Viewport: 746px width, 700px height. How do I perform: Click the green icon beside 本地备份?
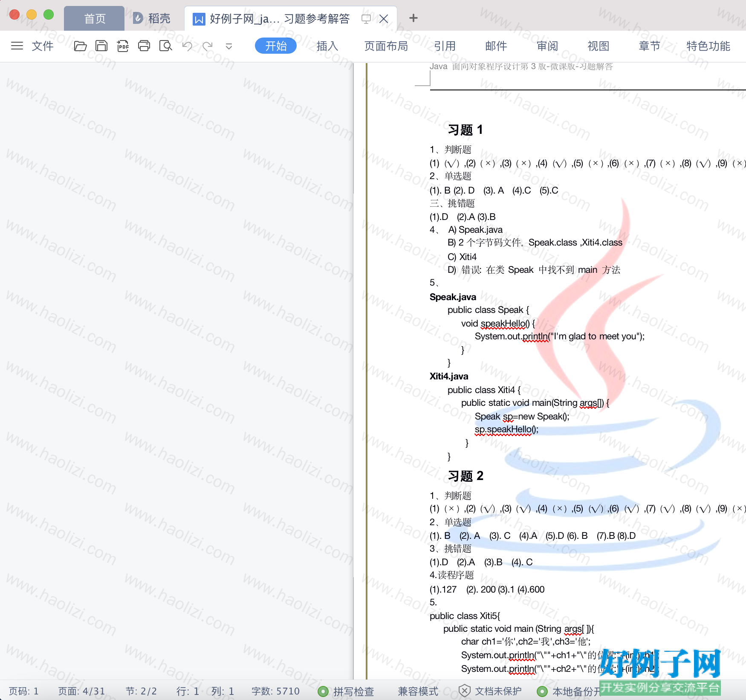[x=542, y=691]
